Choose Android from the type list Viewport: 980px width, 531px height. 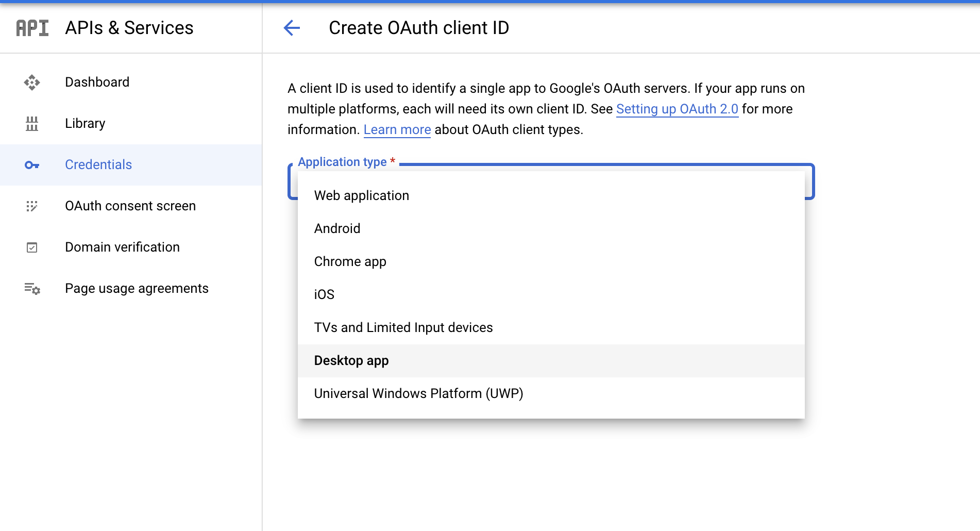point(551,229)
